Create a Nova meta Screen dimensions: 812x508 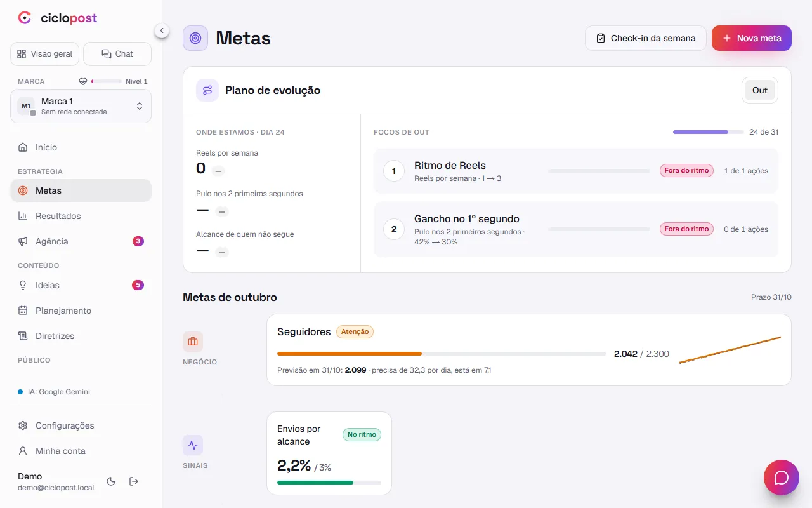pyautogui.click(x=752, y=38)
